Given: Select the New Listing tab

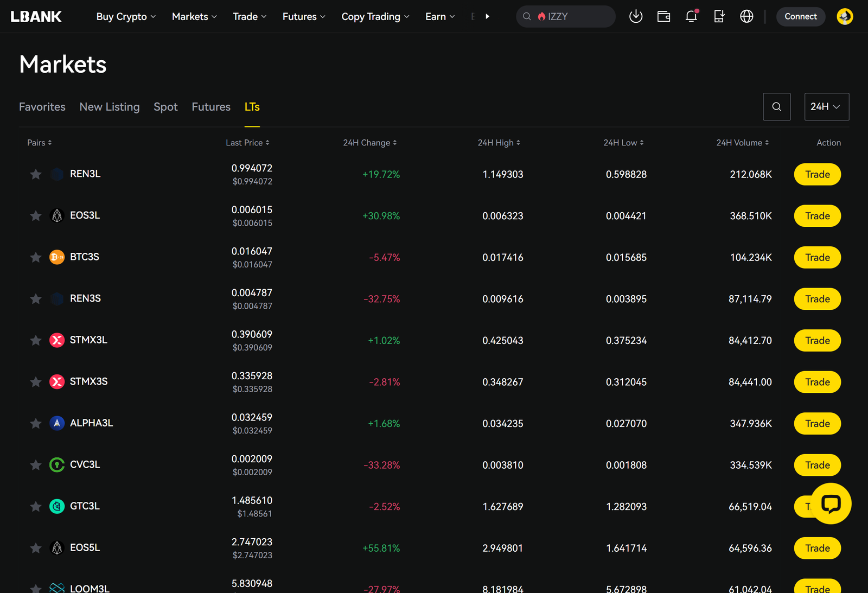Looking at the screenshot, I should pyautogui.click(x=110, y=107).
